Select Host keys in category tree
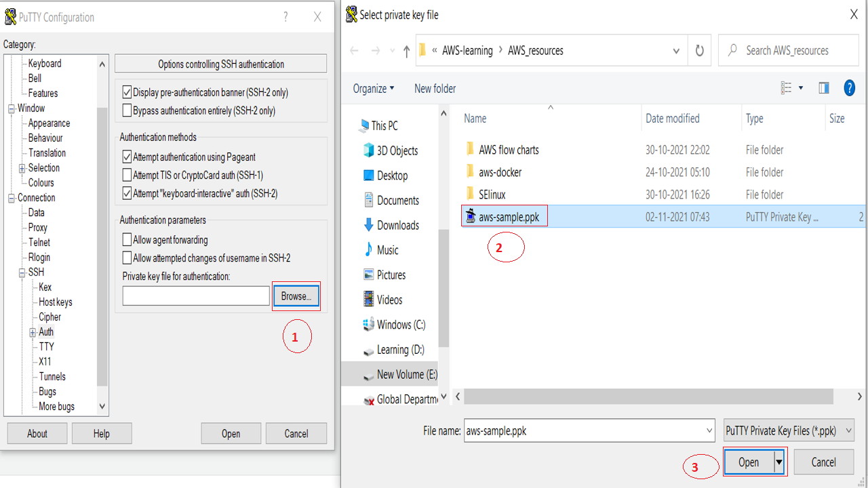 (x=56, y=302)
